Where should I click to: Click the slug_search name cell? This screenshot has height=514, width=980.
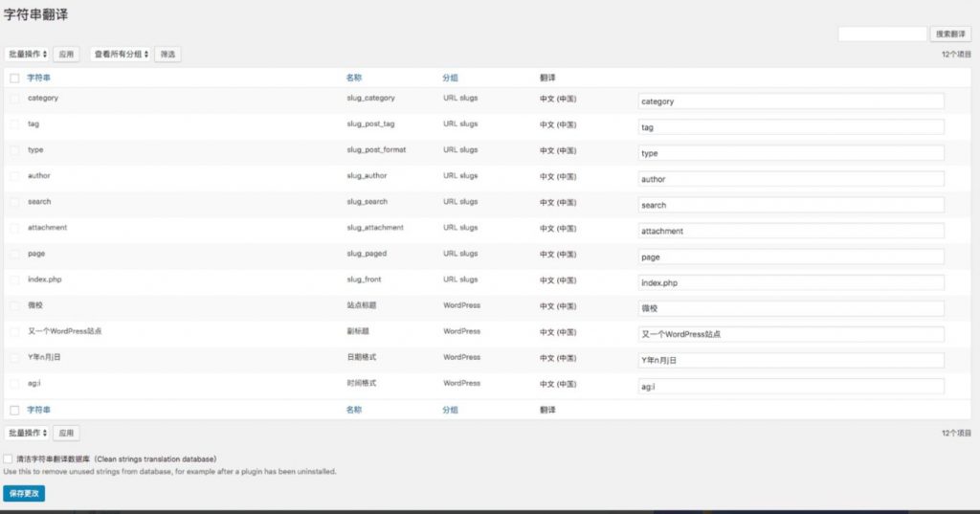point(367,202)
